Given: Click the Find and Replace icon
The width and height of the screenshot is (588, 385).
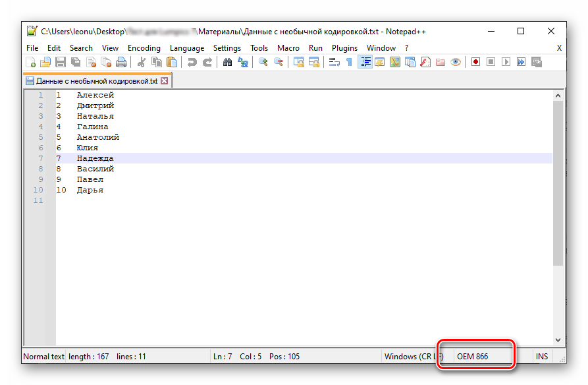Looking at the screenshot, I should coord(243,63).
